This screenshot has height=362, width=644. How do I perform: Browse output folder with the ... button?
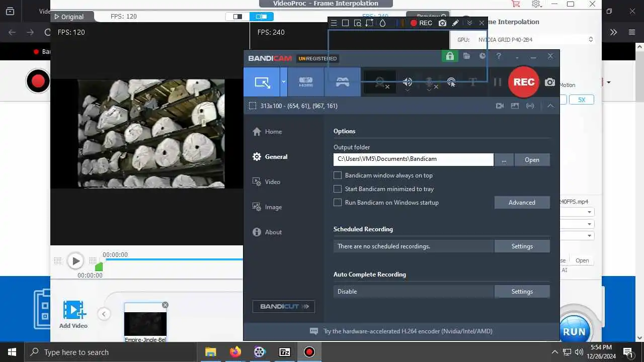504,160
